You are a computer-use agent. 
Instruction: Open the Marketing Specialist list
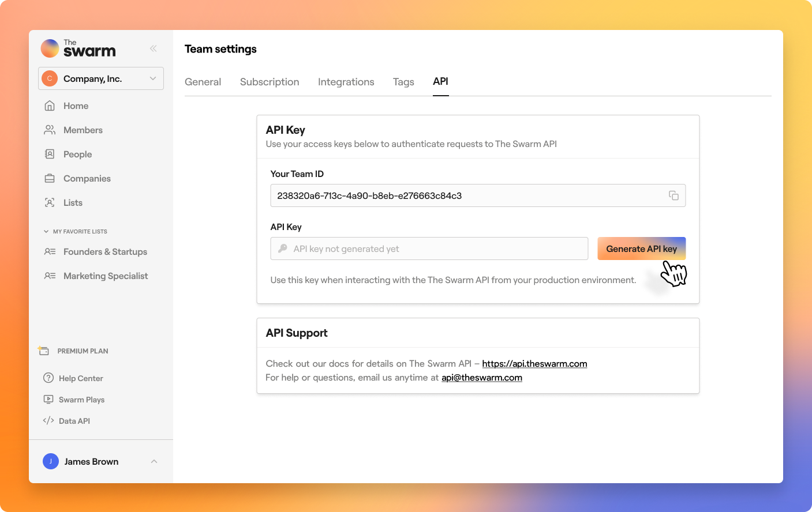[106, 276]
